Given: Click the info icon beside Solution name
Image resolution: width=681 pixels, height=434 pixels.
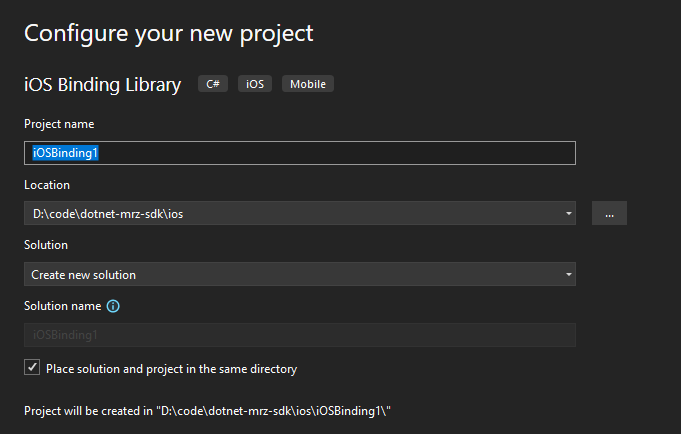Looking at the screenshot, I should point(113,306).
